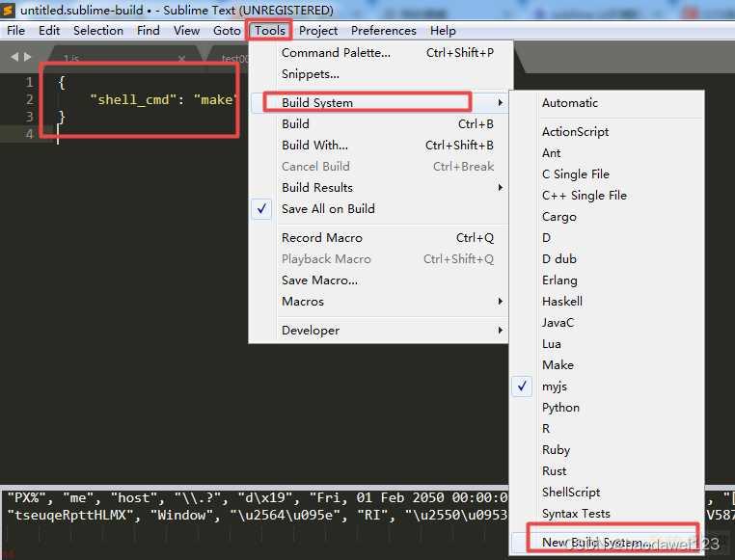Image resolution: width=735 pixels, height=560 pixels.
Task: Run Build (Ctrl+B)
Action: pos(380,124)
